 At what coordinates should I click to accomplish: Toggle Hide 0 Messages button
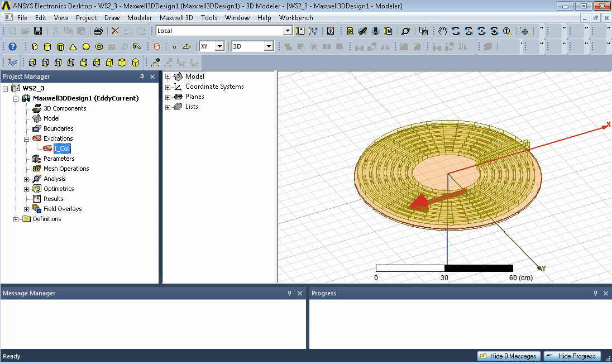(509, 356)
